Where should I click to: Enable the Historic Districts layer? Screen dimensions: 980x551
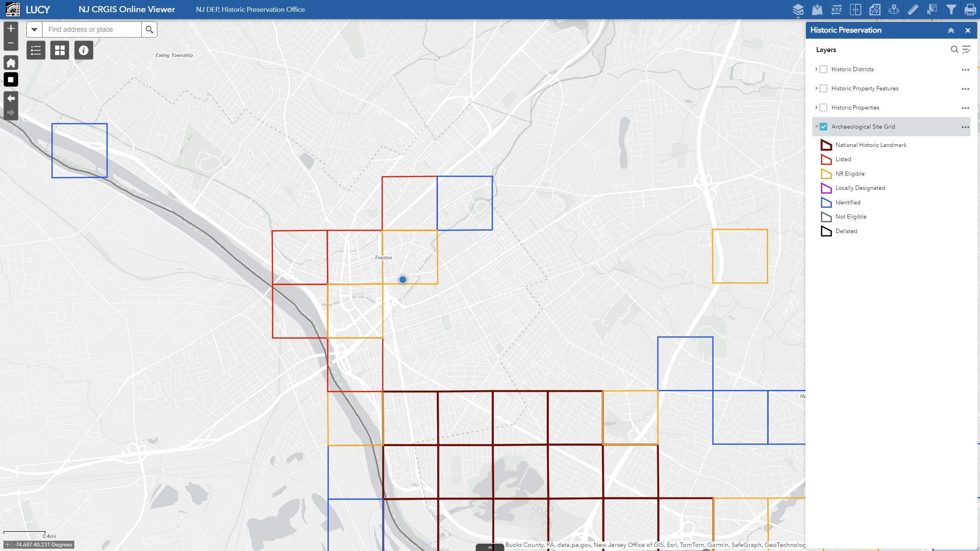pyautogui.click(x=824, y=69)
